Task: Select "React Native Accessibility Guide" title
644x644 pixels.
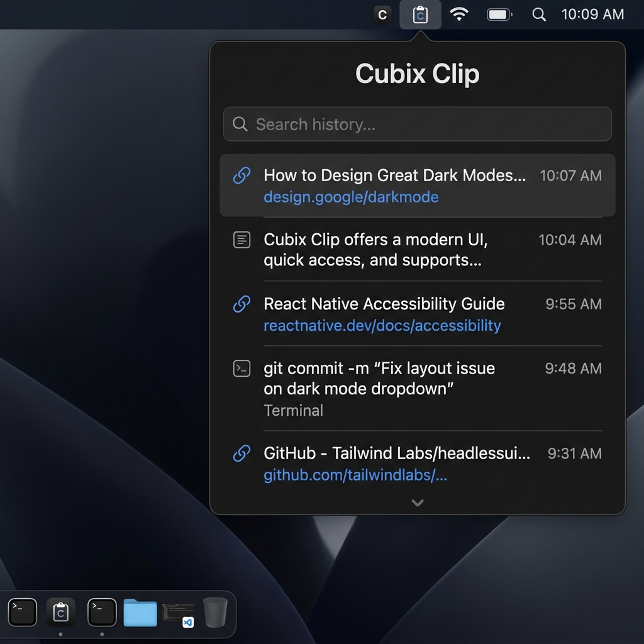Action: tap(384, 304)
